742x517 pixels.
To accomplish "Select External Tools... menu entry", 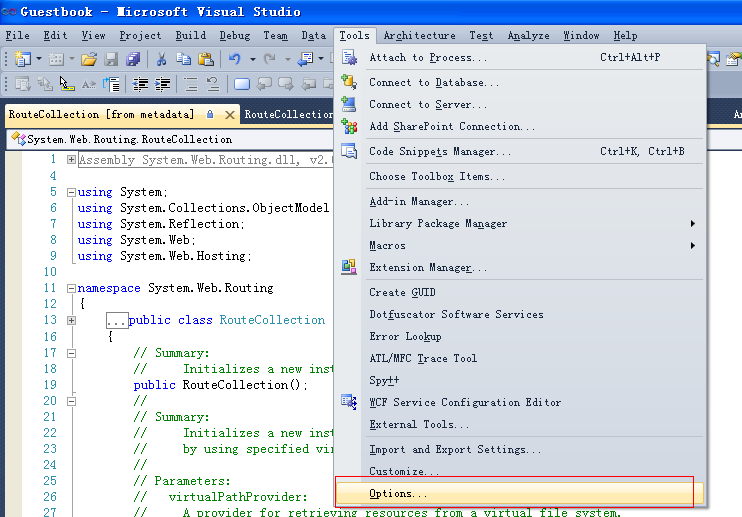I will 520,424.
